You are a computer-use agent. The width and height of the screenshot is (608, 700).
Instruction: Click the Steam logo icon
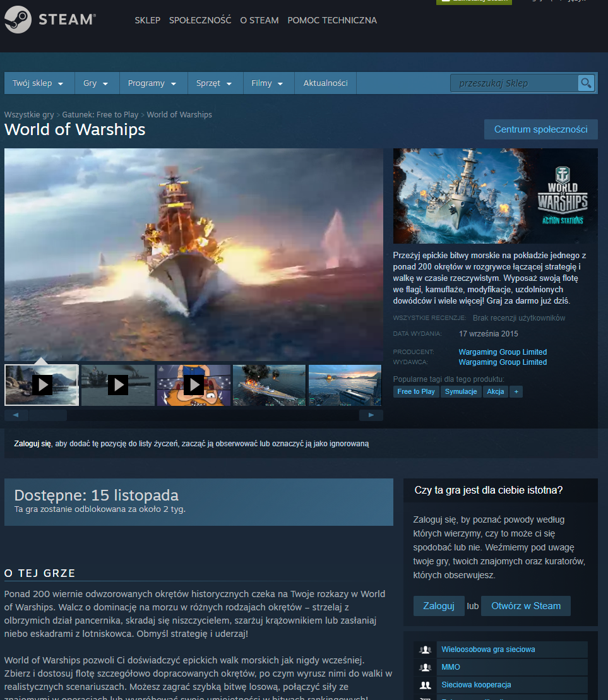tap(18, 20)
